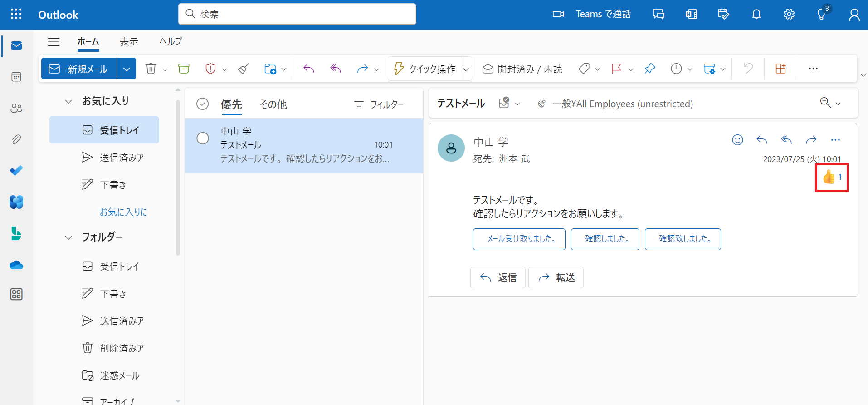Expand the categorize tag dropdown
This screenshot has height=405, width=868.
597,69
